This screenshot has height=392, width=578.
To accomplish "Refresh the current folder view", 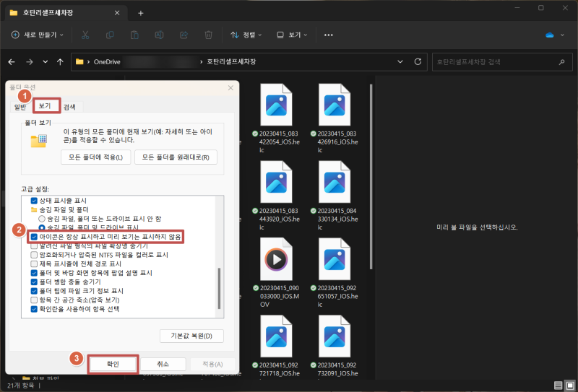I will 418,61.
